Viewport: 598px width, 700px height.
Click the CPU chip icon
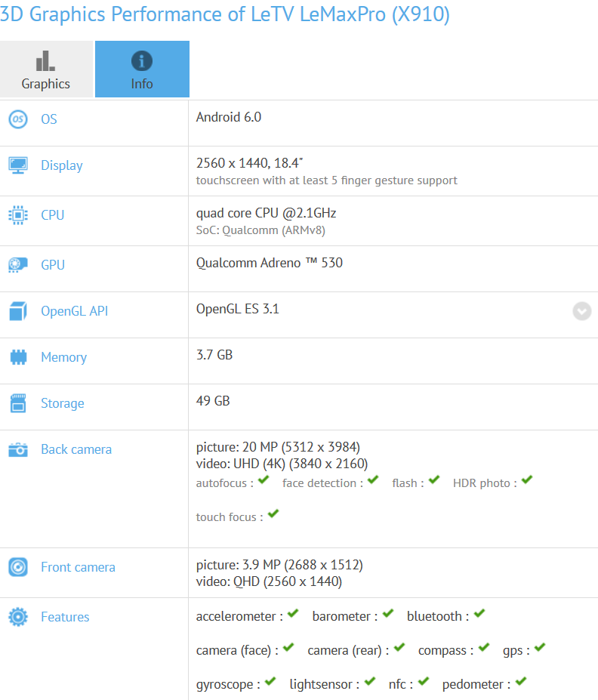(18, 215)
